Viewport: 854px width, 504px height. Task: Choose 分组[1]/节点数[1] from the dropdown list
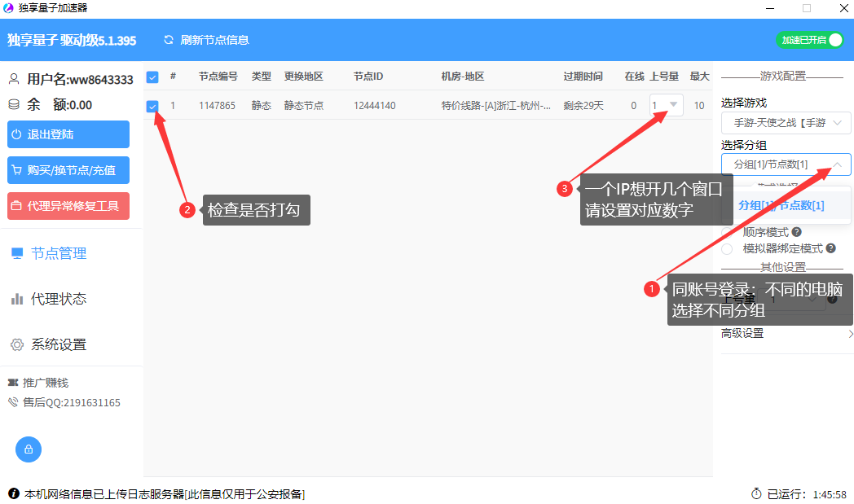click(x=781, y=205)
